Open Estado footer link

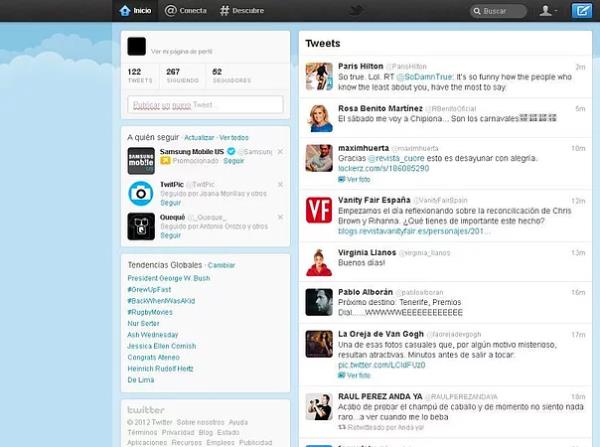click(228, 432)
